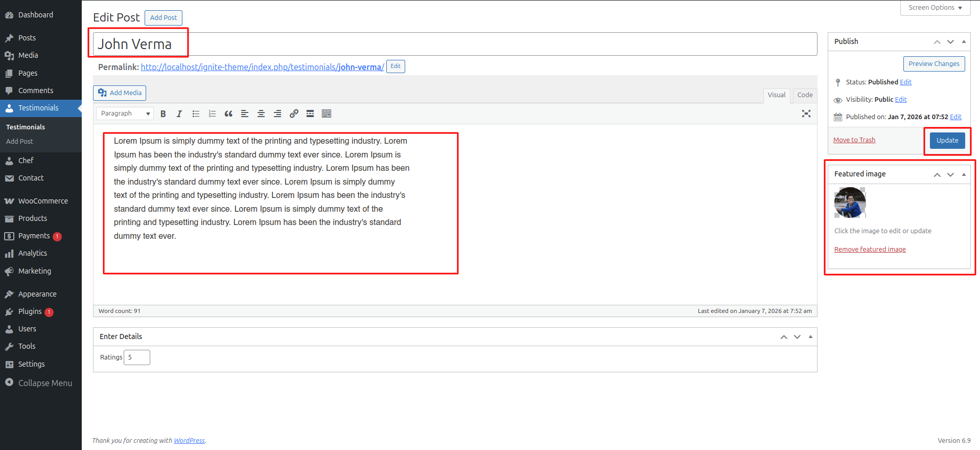Collapse the Enter Details metabox

810,336
